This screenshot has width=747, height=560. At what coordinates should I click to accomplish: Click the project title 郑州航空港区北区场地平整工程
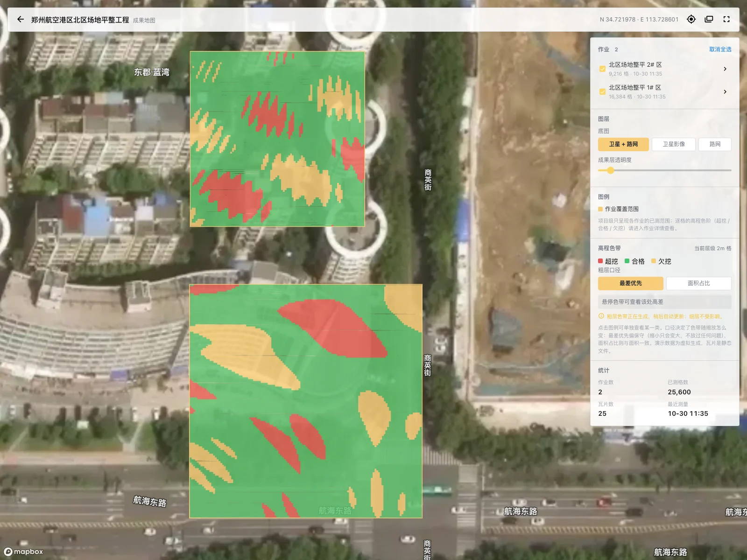(80, 20)
